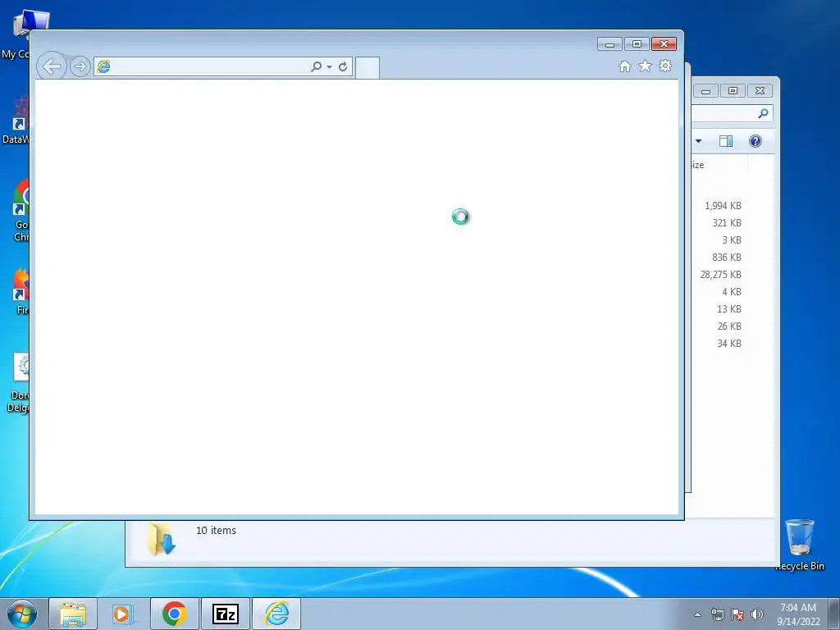Select the 321 KB file size entry
840x630 pixels.
[x=727, y=223]
